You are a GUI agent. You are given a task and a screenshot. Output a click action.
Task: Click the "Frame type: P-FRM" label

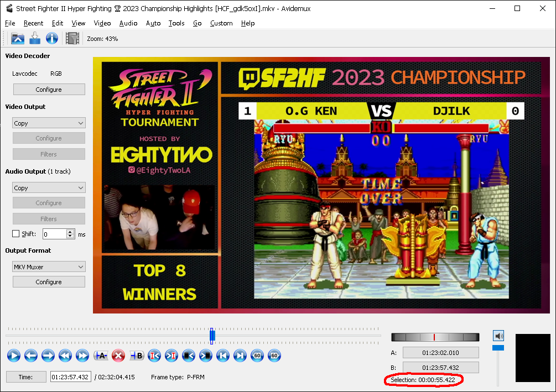tap(178, 377)
